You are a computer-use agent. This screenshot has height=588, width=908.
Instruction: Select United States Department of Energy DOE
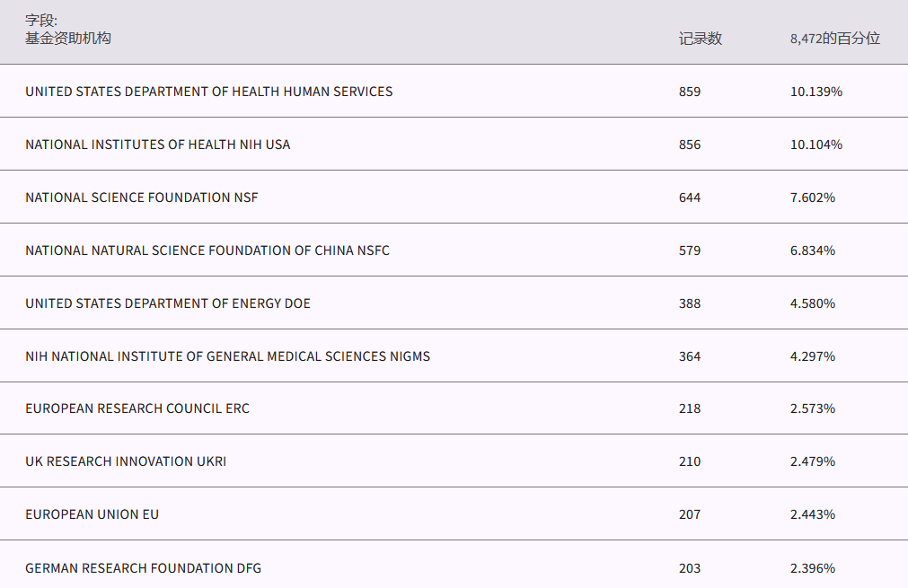pos(168,303)
